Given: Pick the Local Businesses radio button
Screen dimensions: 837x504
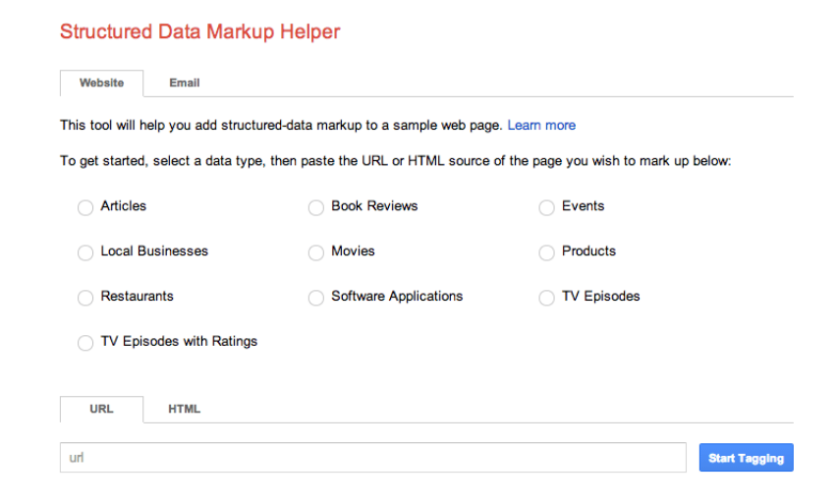Looking at the screenshot, I should (85, 252).
